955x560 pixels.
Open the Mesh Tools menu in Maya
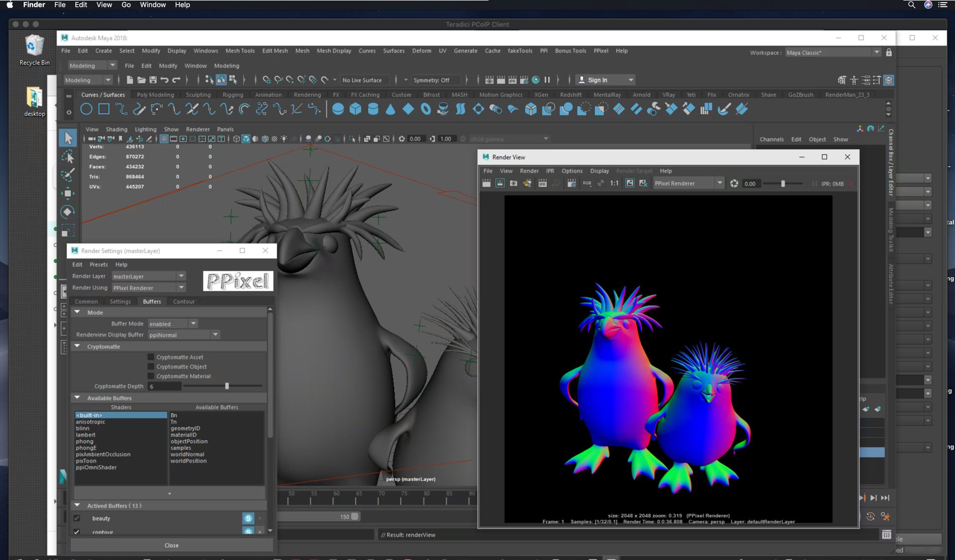pos(240,51)
